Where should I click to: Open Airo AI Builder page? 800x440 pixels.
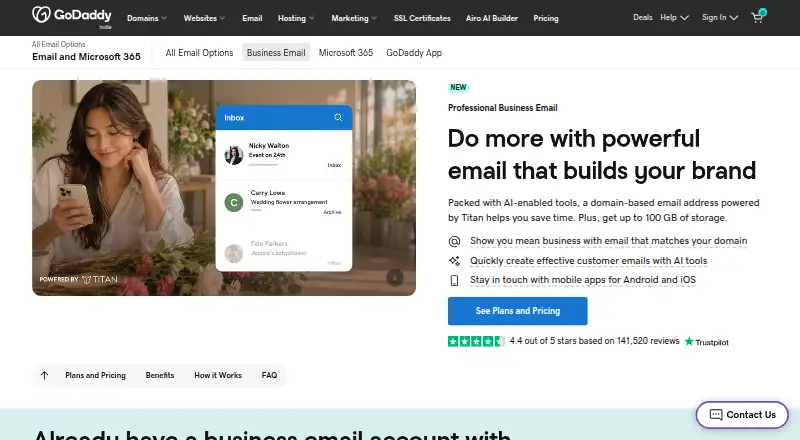coord(492,18)
